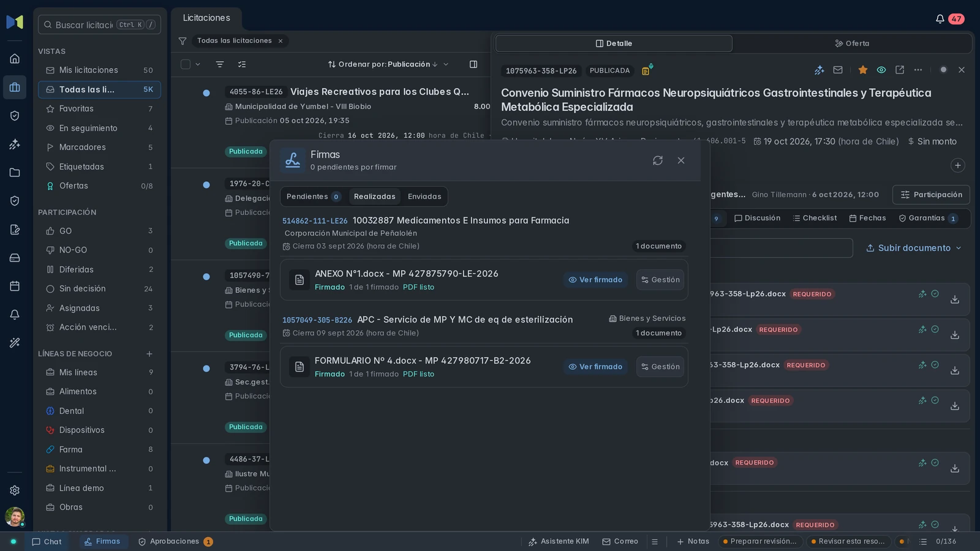Check the select-all checkbox in list toolbar
Image resolution: width=980 pixels, height=551 pixels.
[x=186, y=64]
